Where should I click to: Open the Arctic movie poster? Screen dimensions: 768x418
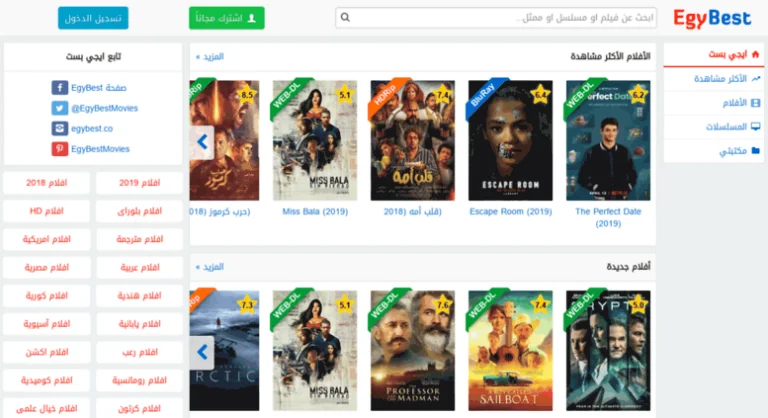pos(224,351)
